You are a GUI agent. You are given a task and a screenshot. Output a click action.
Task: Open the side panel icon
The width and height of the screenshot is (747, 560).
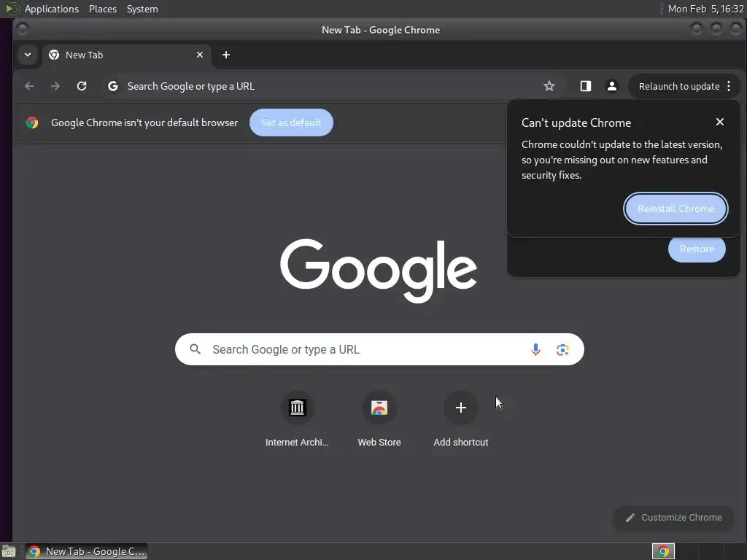pyautogui.click(x=586, y=86)
